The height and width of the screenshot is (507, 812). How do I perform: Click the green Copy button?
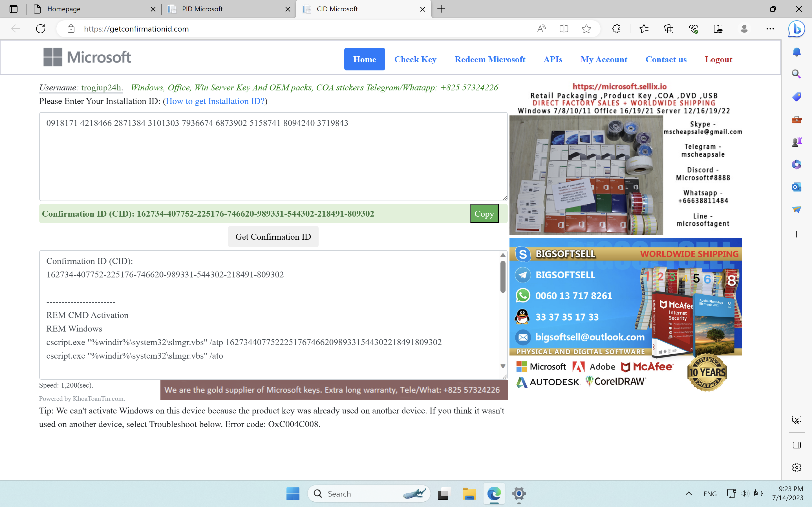coord(484,214)
